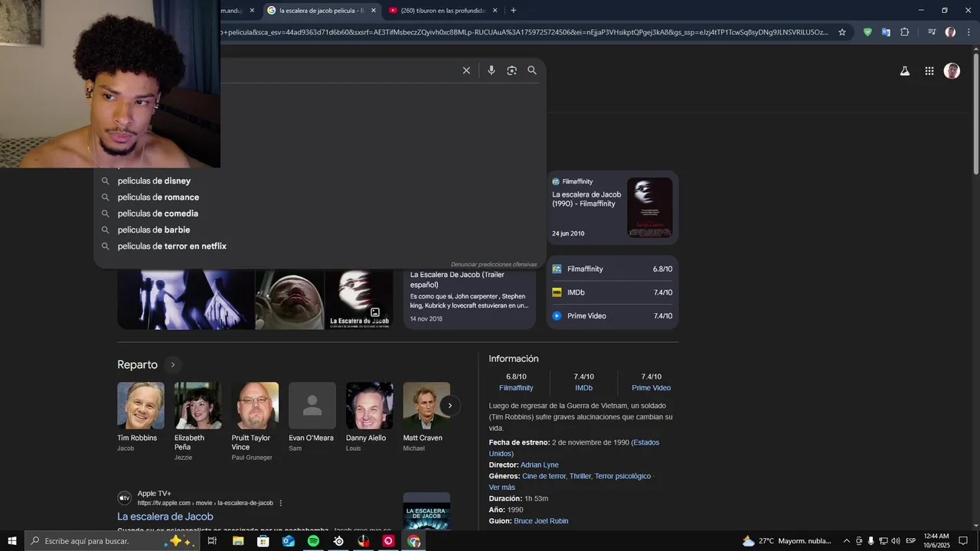Open Elizabeth Peña cast photo
Screen dimensions: 980x551
[x=198, y=406]
